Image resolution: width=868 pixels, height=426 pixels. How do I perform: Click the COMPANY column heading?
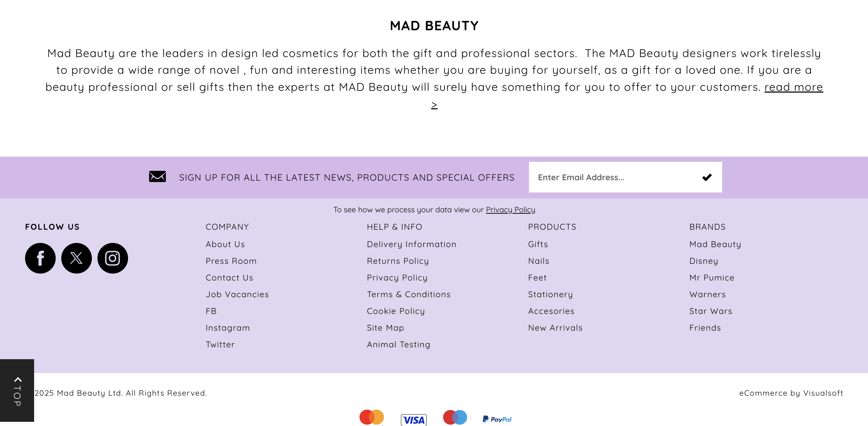[x=227, y=227]
